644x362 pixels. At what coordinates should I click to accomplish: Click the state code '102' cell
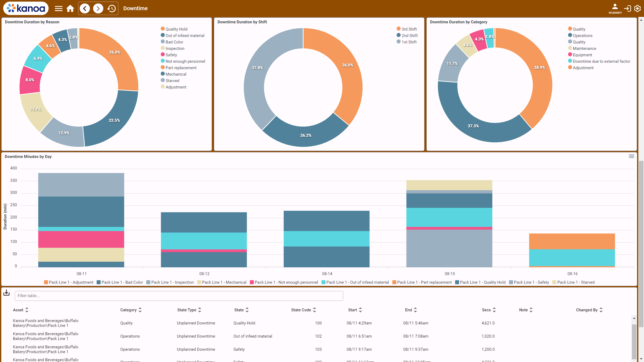pyautogui.click(x=318, y=336)
